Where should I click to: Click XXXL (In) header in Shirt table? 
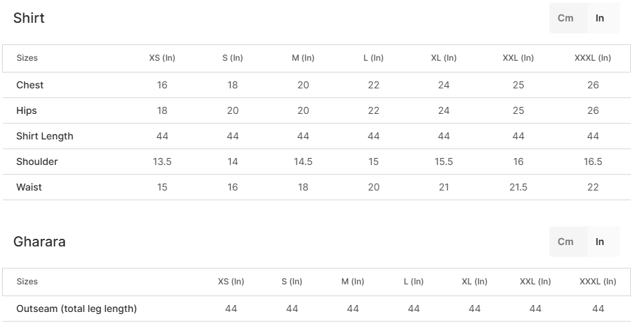[x=593, y=58]
